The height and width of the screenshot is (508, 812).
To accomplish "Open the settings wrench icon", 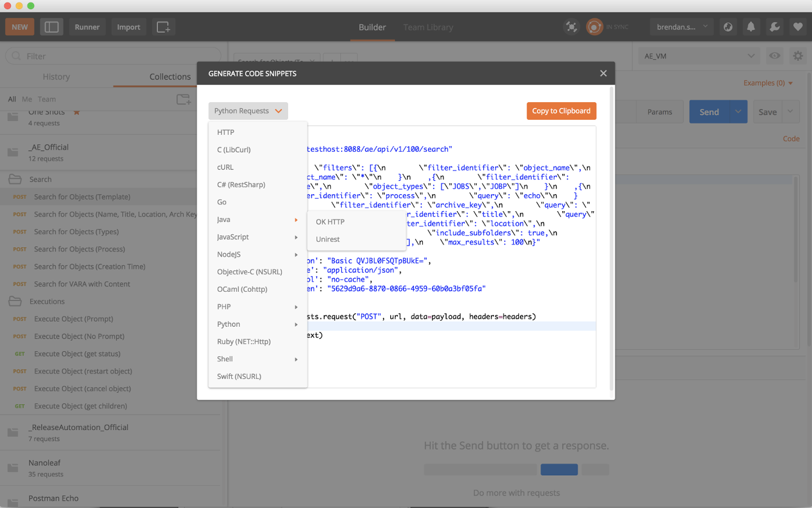I will point(774,27).
